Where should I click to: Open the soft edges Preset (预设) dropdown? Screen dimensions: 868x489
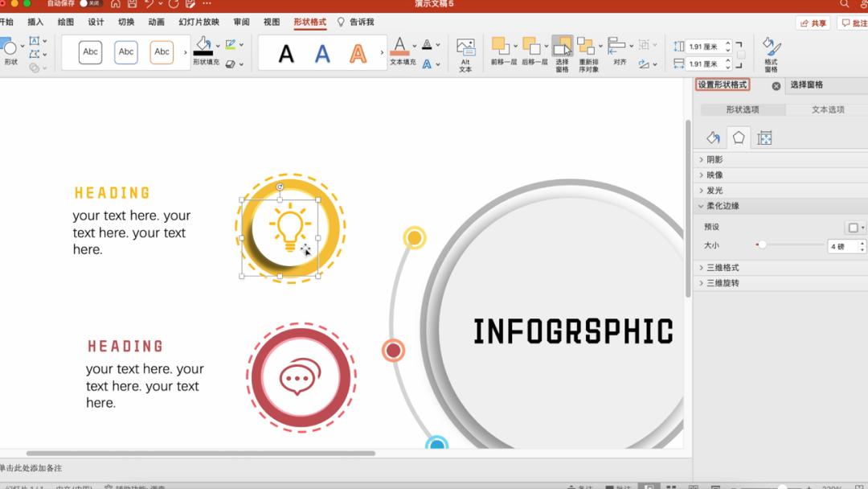click(855, 228)
